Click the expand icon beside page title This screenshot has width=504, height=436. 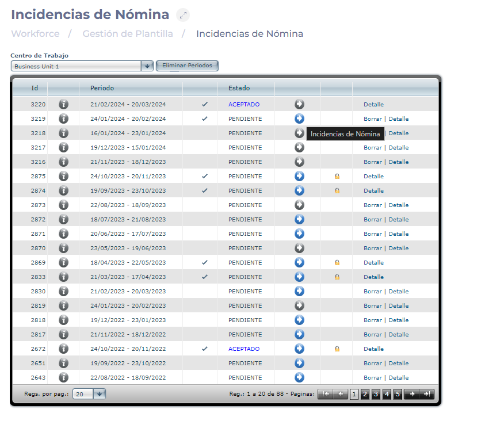pyautogui.click(x=182, y=16)
